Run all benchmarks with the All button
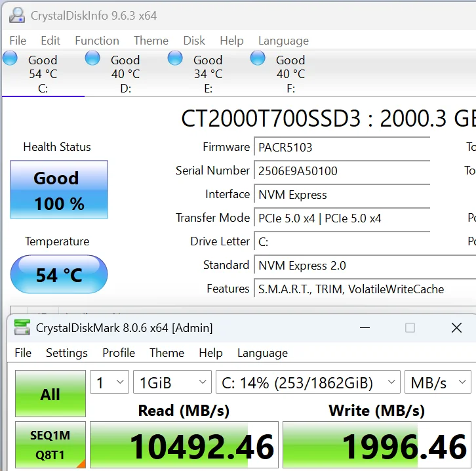Viewport: 476px width, 471px height. point(50,394)
